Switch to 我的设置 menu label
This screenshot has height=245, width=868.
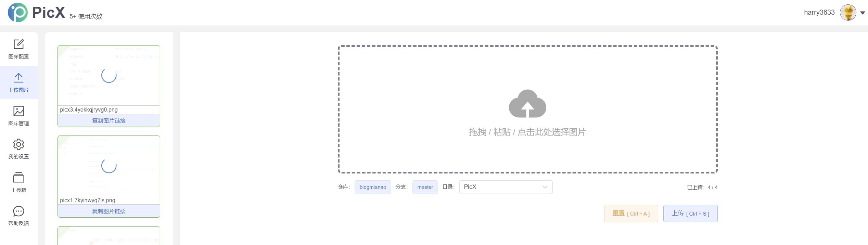(18, 157)
